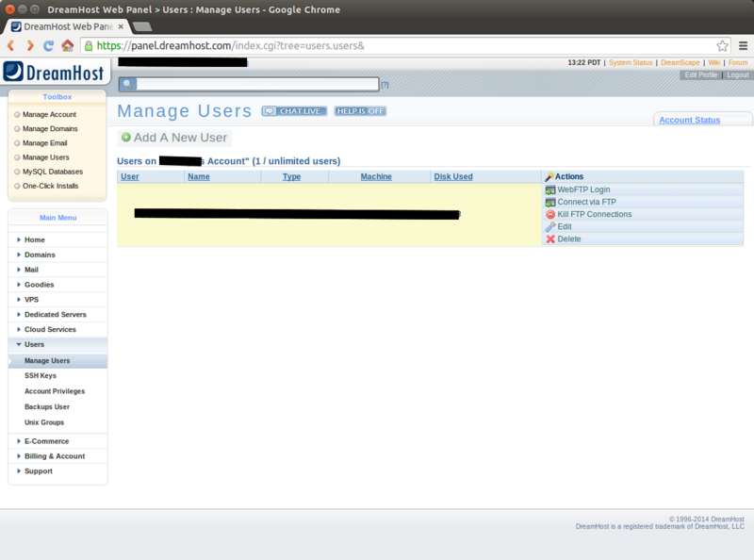This screenshot has width=754, height=560.
Task: Click the panel search magnifier icon
Action: click(x=128, y=84)
